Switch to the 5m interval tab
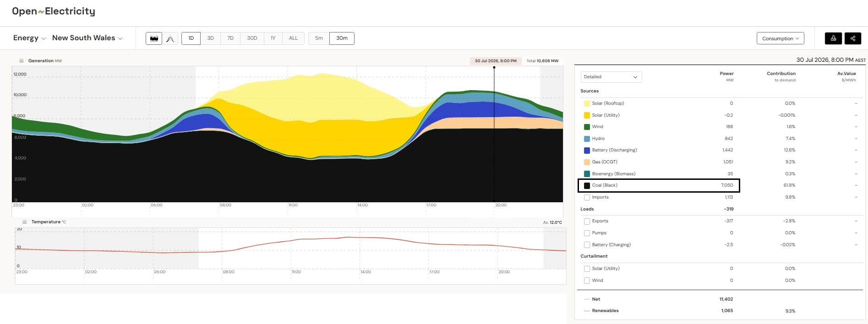This screenshot has height=324, width=868. (x=319, y=38)
